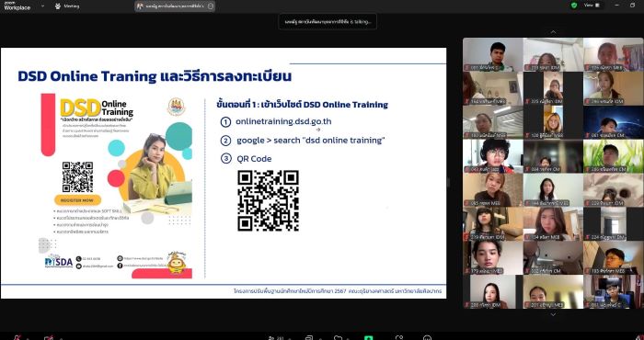This screenshot has width=644, height=340.
Task: Select participant thumbnail with headphones and glasses
Action: coord(492,156)
